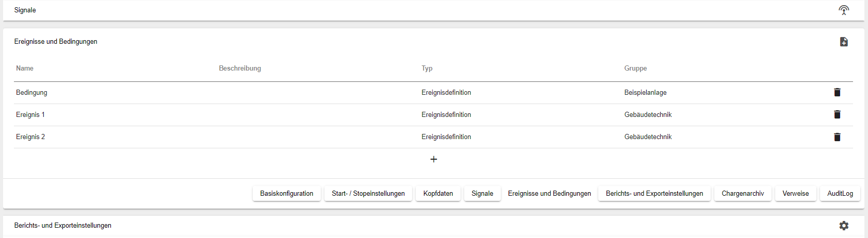This screenshot has height=238, width=868.
Task: Open the Berichts- und Exporteinstellungen gear icon
Action: 844,226
